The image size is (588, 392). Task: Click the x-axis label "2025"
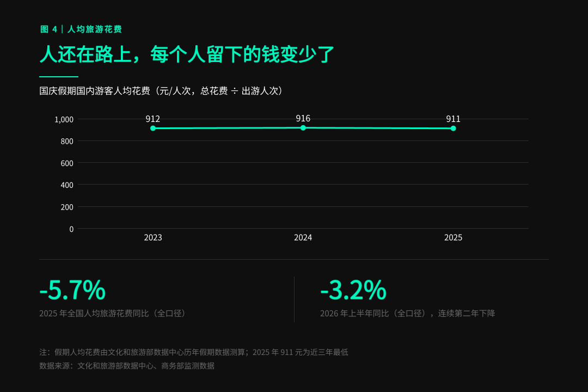click(x=454, y=237)
